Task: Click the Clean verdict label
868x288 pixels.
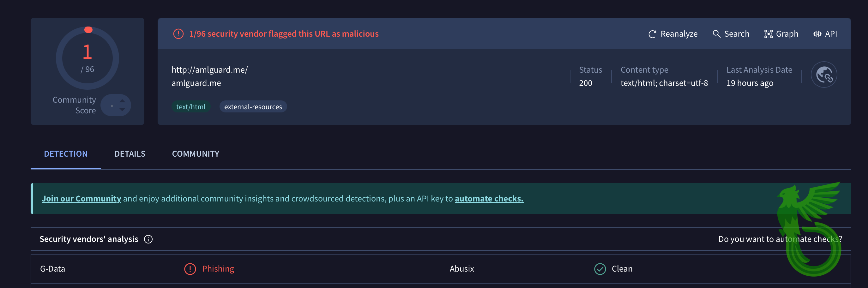Action: click(622, 269)
